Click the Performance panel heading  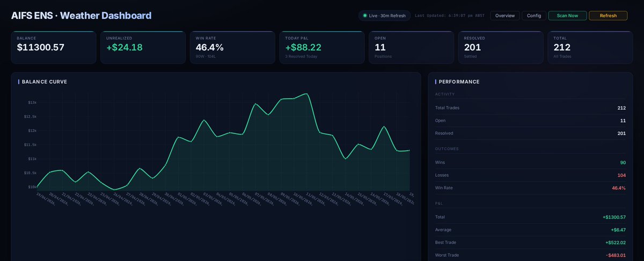(x=459, y=81)
